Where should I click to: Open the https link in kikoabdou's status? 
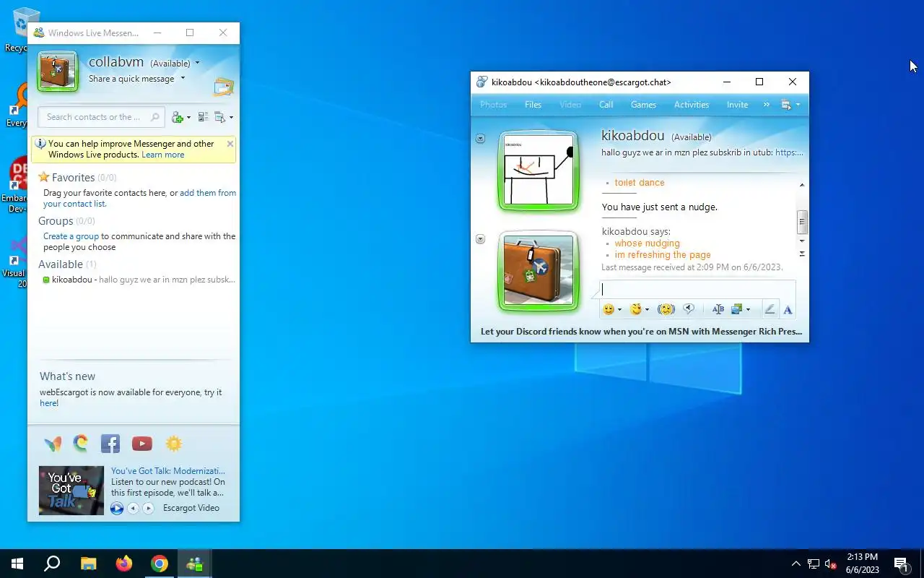tap(789, 152)
